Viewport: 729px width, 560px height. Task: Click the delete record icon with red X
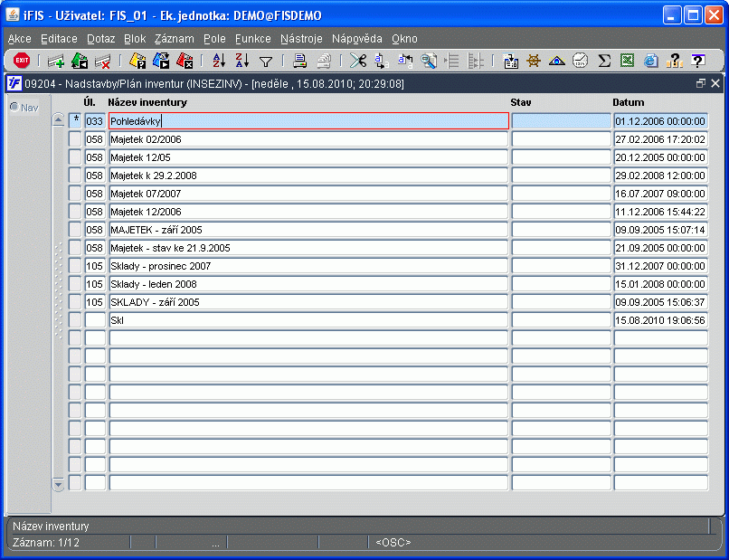point(102,61)
